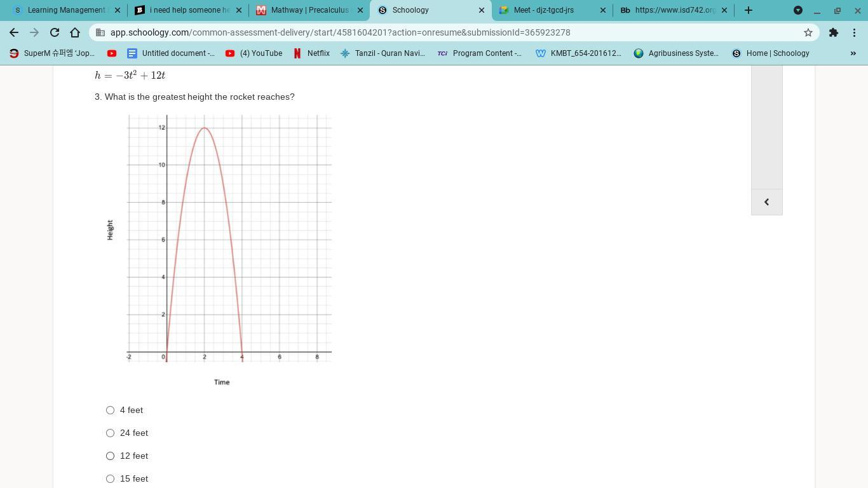The width and height of the screenshot is (868, 488).
Task: Go to the browser home page
Action: coord(75,32)
